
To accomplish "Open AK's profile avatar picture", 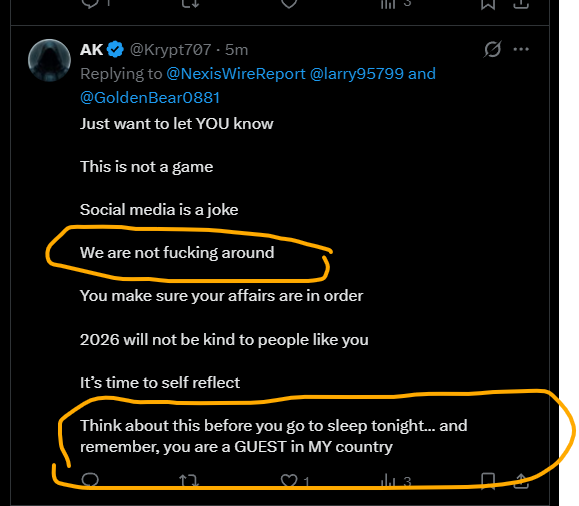I will coord(49,60).
